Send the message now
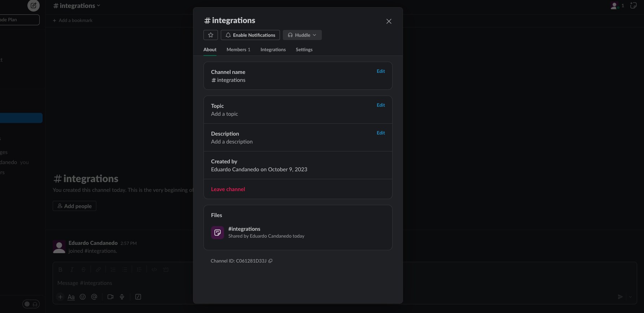Viewport: 644px width, 313px height. [620, 297]
